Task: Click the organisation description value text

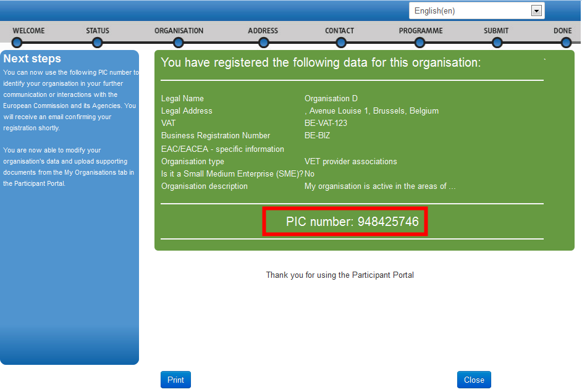Action: pos(380,186)
